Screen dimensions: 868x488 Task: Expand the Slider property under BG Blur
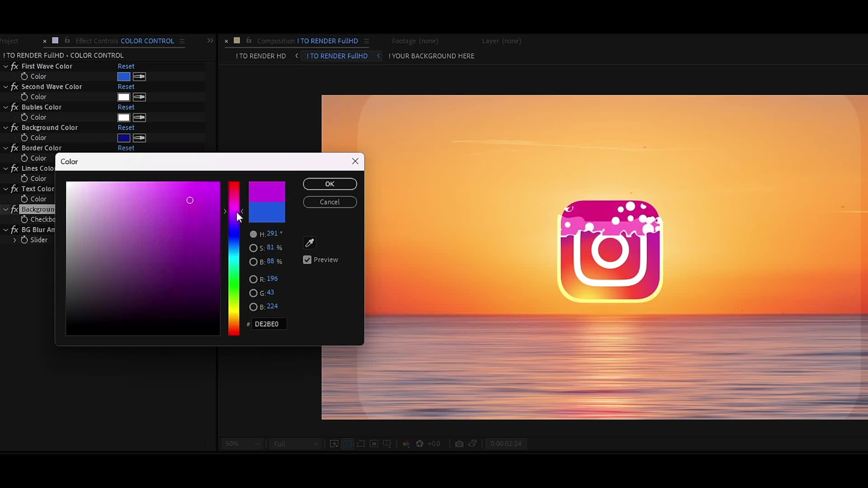(14, 240)
